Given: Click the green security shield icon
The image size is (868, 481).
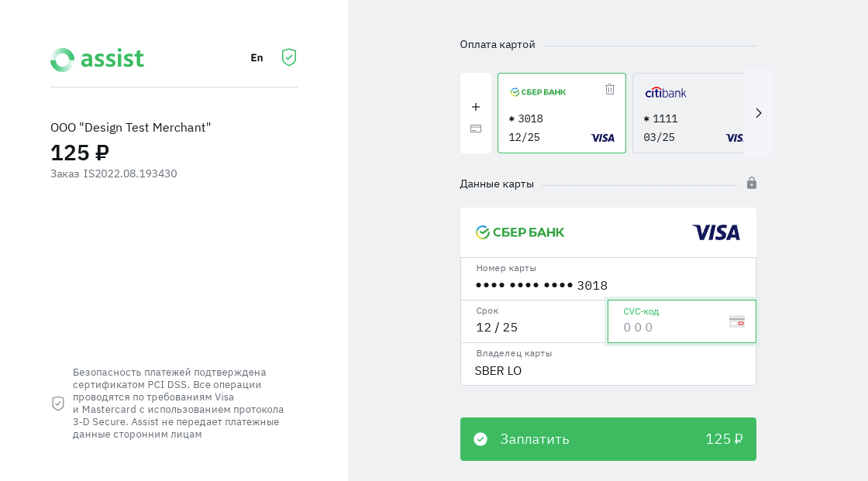Looking at the screenshot, I should (x=289, y=57).
